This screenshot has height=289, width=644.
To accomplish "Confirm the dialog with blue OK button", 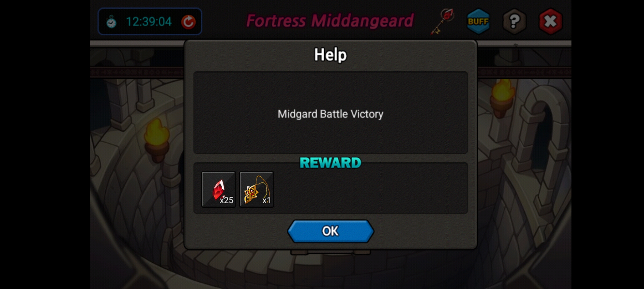I will [x=331, y=231].
